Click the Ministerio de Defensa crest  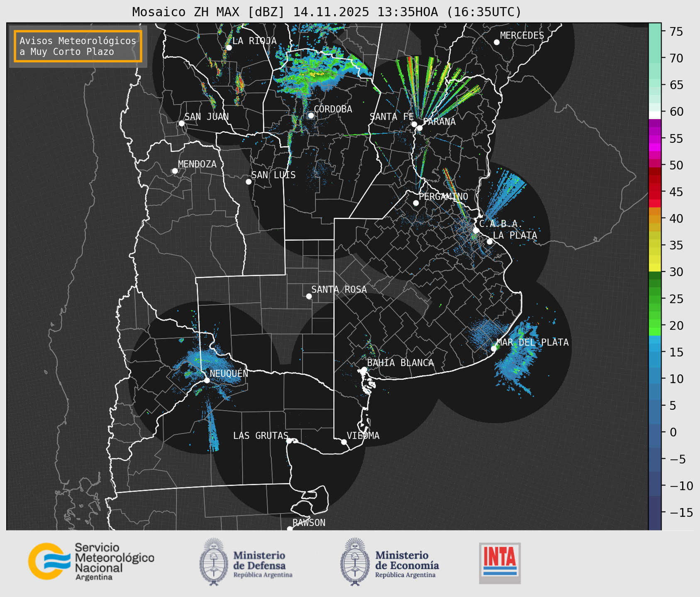tap(213, 562)
